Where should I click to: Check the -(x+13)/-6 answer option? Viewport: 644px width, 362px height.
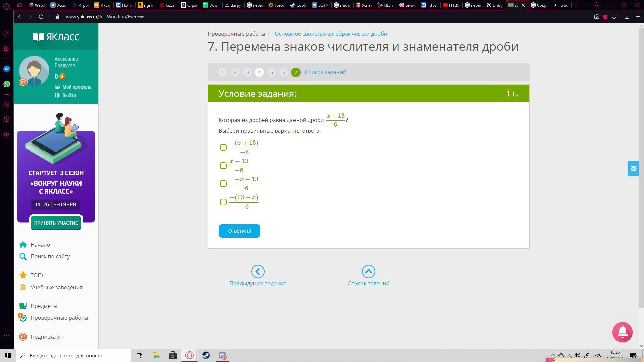(223, 147)
